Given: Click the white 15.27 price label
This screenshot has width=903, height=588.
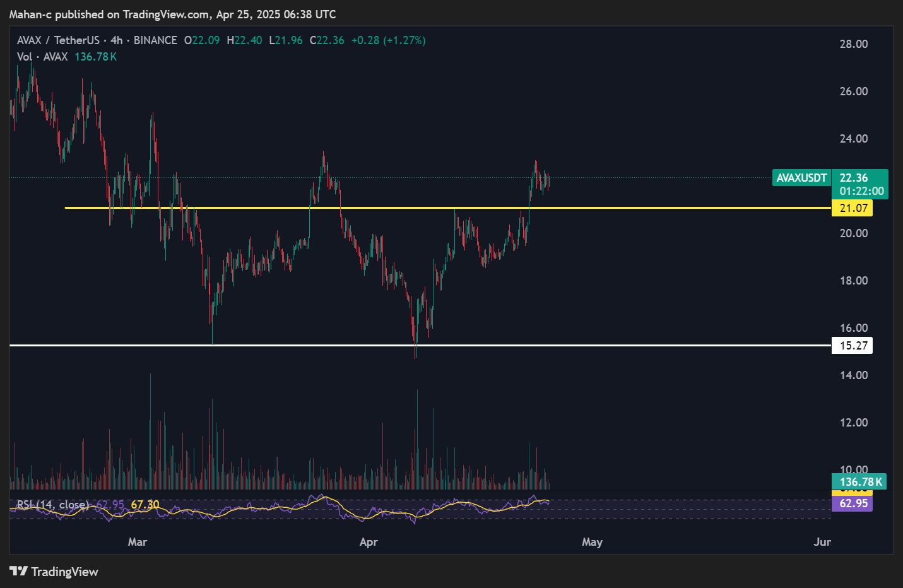Looking at the screenshot, I should click(x=853, y=346).
